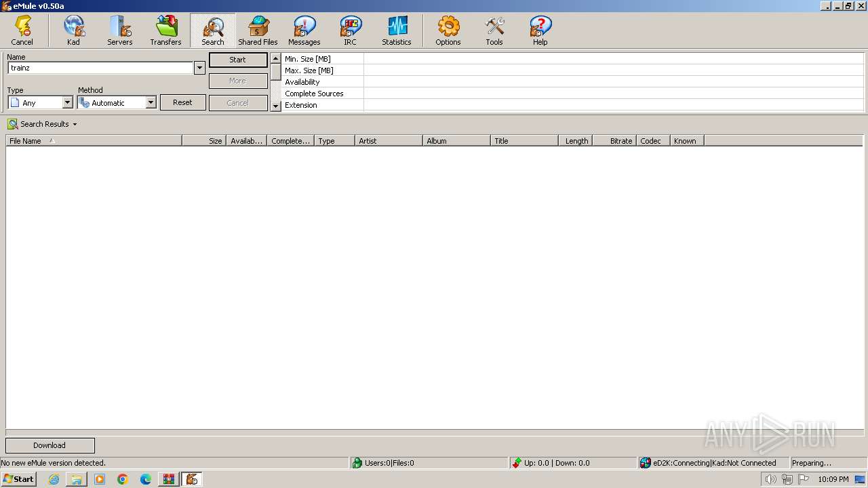868x488 pixels.
Task: Click the up/down transfer arrows status icon
Action: (517, 463)
